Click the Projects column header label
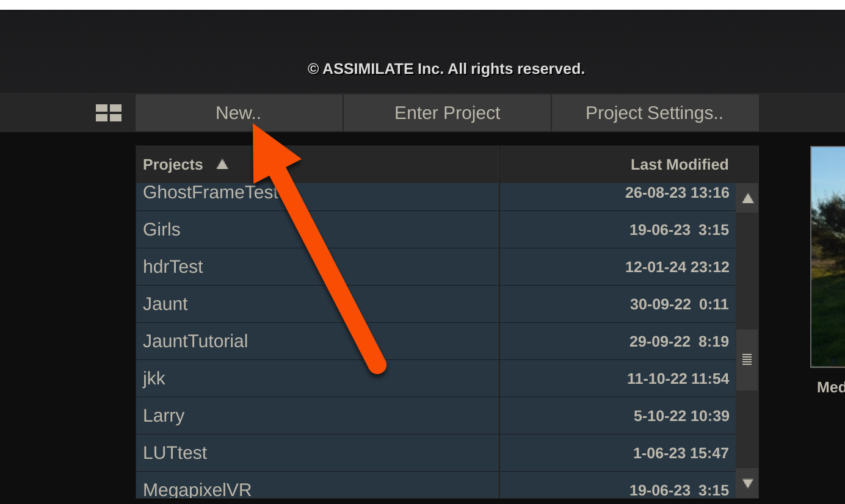 173,165
